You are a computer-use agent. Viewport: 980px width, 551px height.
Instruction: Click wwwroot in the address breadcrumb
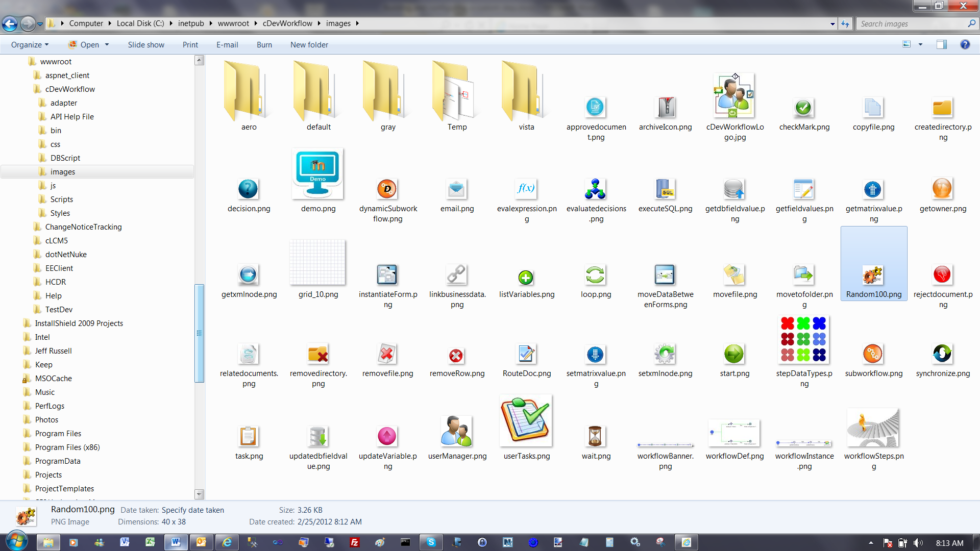(233, 23)
